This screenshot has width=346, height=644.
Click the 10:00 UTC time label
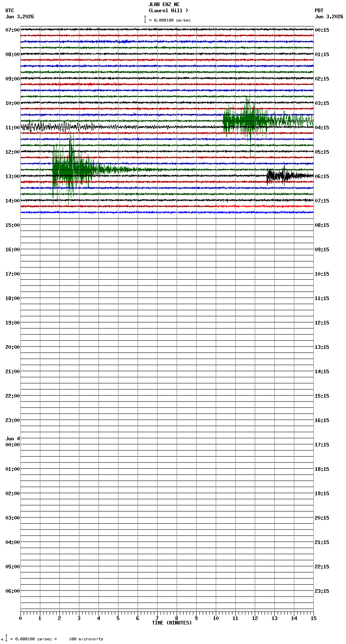coord(13,103)
